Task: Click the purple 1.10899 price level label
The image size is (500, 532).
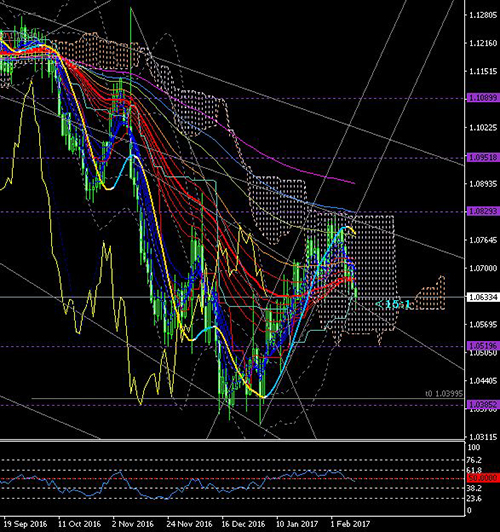Action: (x=483, y=98)
